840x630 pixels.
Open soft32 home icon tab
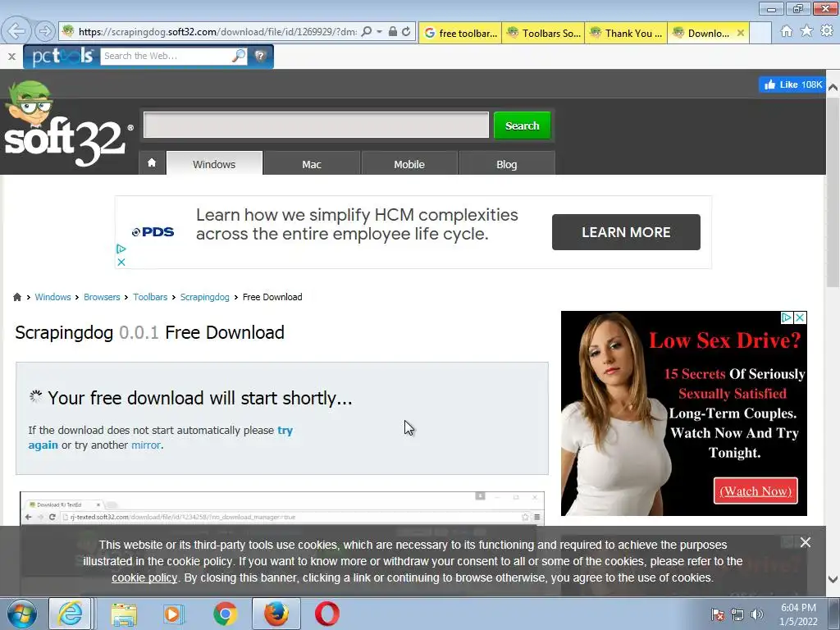coord(152,163)
